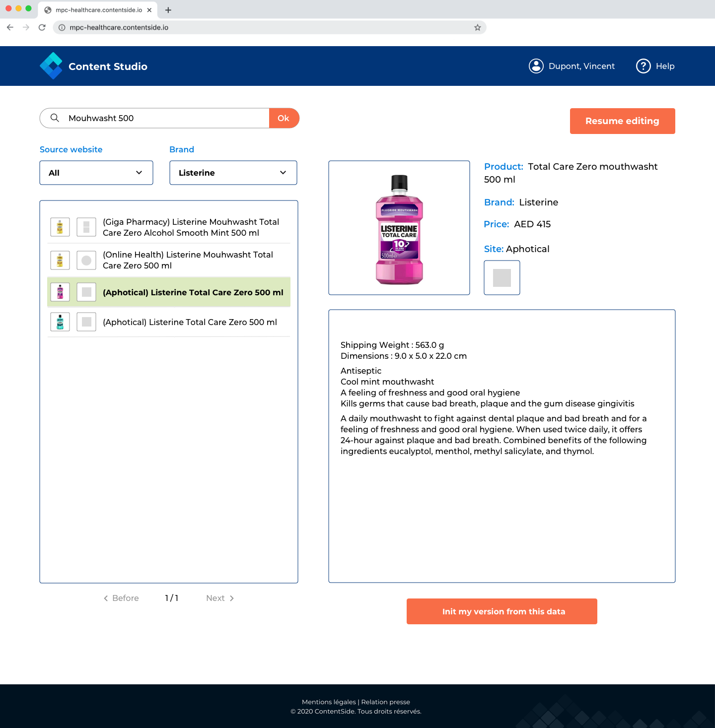
Task: Click the browser address bar URL
Action: click(119, 27)
